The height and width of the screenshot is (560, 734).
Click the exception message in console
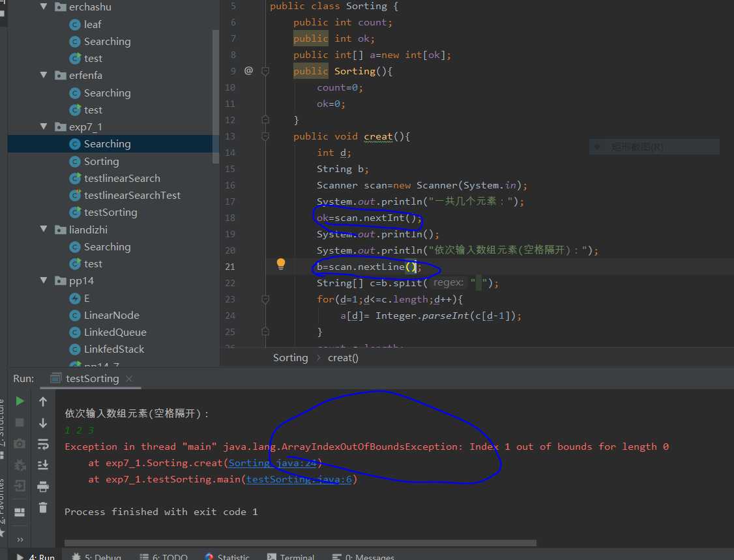(x=366, y=447)
